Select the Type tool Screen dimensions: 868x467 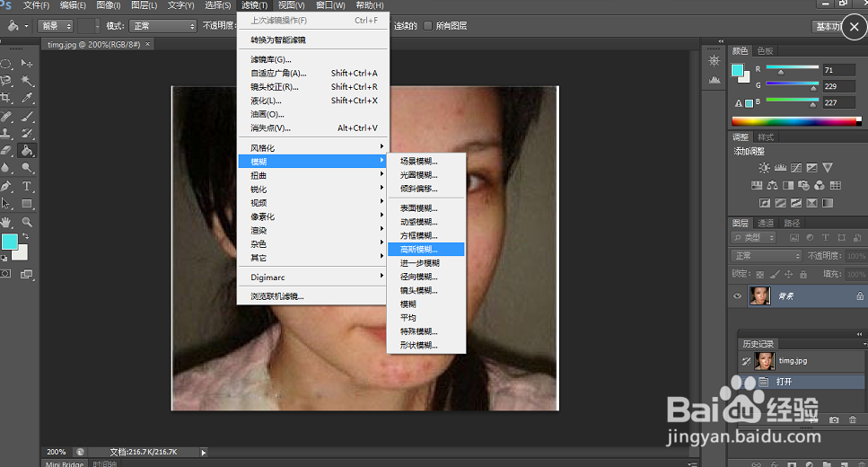pos(27,186)
